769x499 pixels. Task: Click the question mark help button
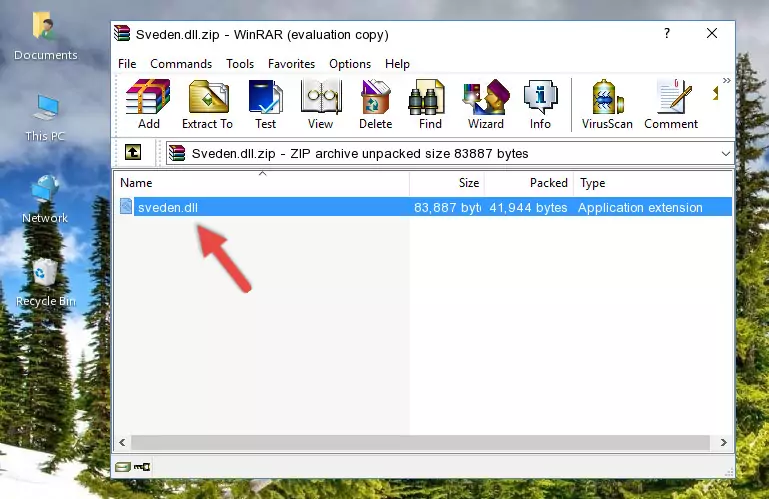tap(666, 33)
